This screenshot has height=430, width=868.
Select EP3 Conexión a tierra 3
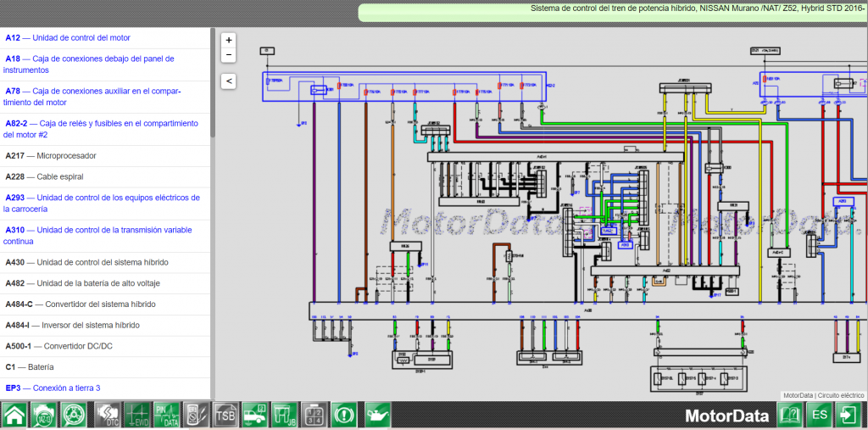(x=105, y=388)
